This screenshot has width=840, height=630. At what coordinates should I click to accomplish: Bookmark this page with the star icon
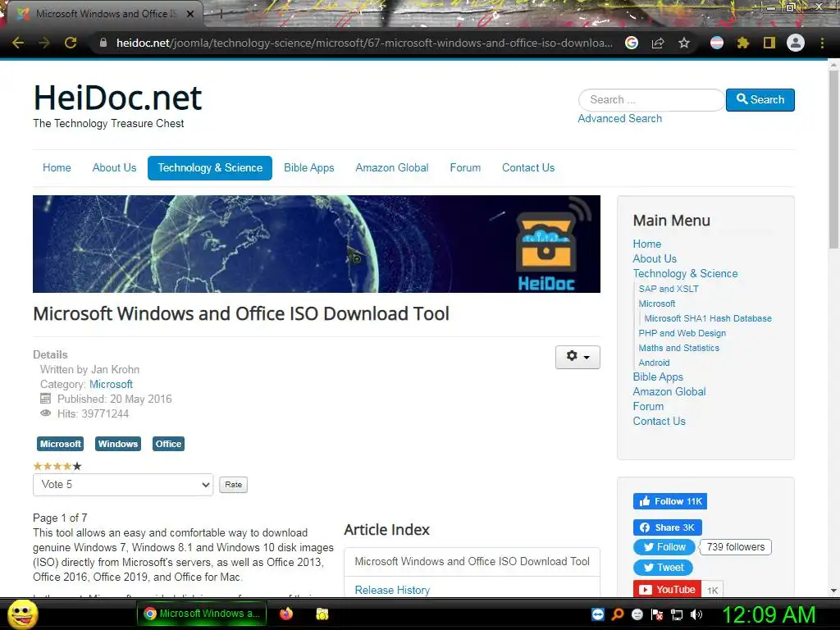[684, 43]
